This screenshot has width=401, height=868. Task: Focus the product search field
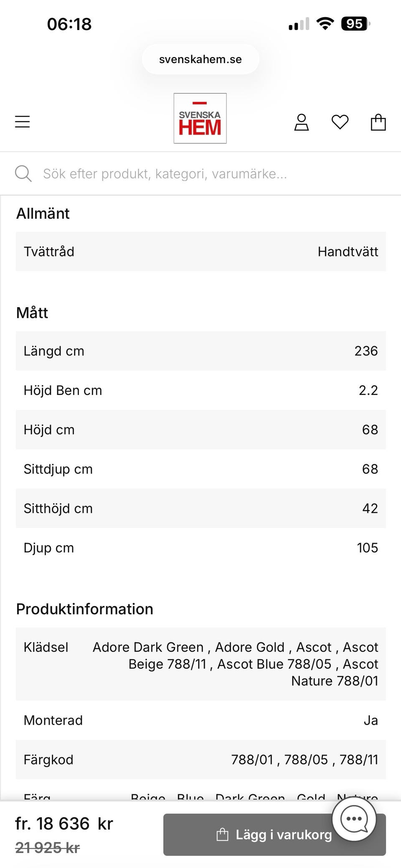[x=200, y=173]
